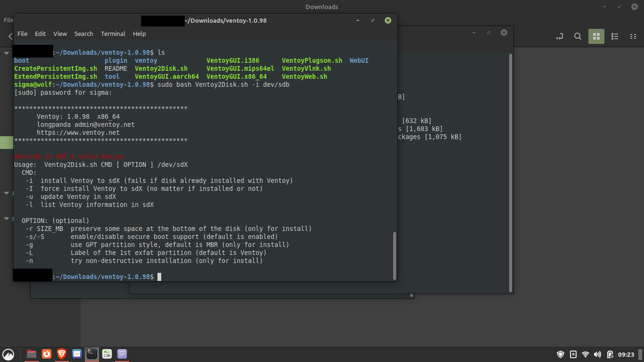Minimize the front ventoy terminal window
Viewport: 644px width, 362px height.
(x=358, y=21)
